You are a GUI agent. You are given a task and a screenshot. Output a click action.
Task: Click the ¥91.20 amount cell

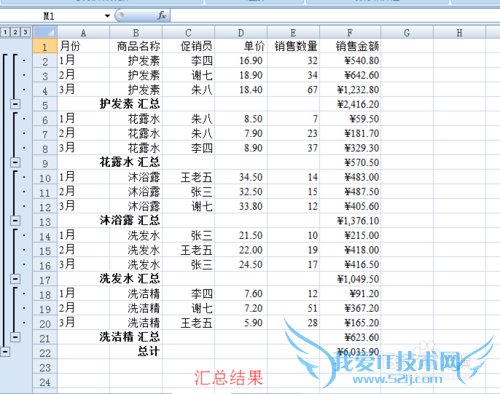(350, 293)
